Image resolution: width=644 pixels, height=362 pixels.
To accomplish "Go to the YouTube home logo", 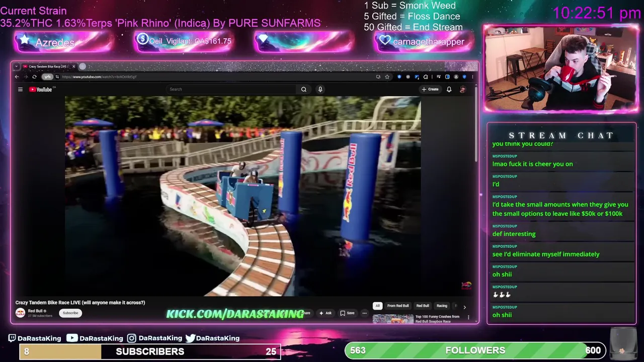I will pyautogui.click(x=41, y=89).
